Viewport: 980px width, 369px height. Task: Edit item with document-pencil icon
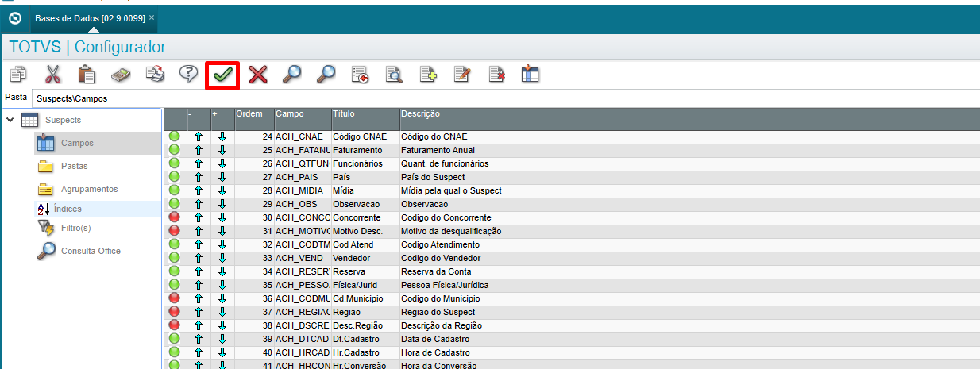pyautogui.click(x=462, y=75)
